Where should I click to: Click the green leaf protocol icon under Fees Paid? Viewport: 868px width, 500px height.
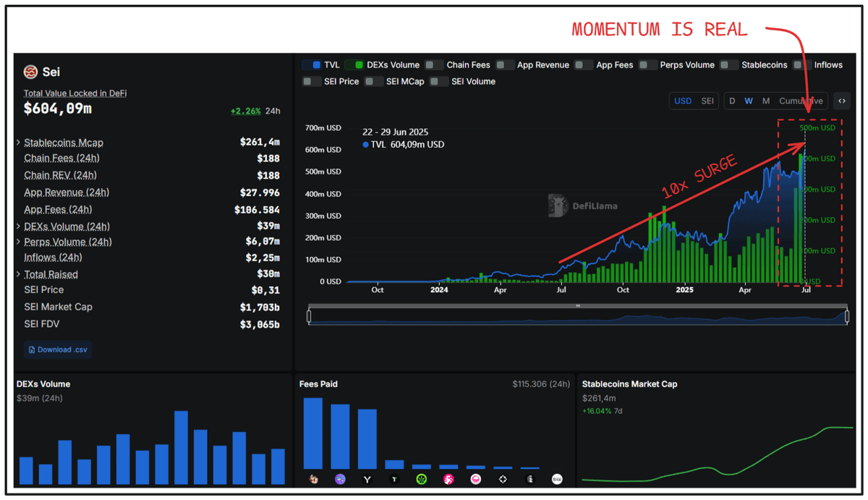pyautogui.click(x=422, y=479)
